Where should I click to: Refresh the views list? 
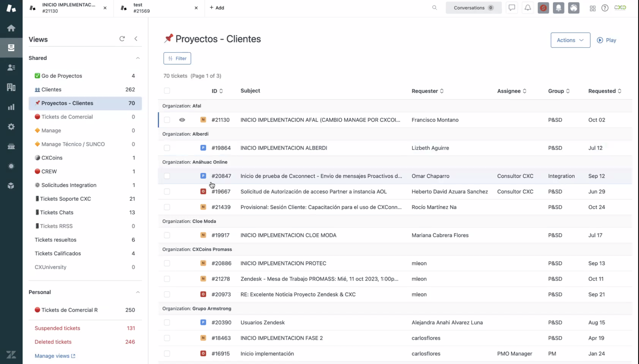click(122, 39)
